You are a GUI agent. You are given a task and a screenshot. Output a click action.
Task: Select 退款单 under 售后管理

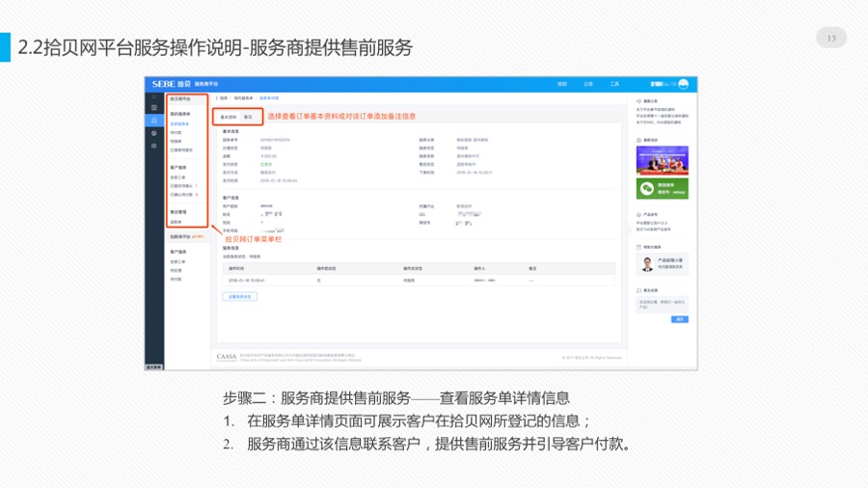176,222
